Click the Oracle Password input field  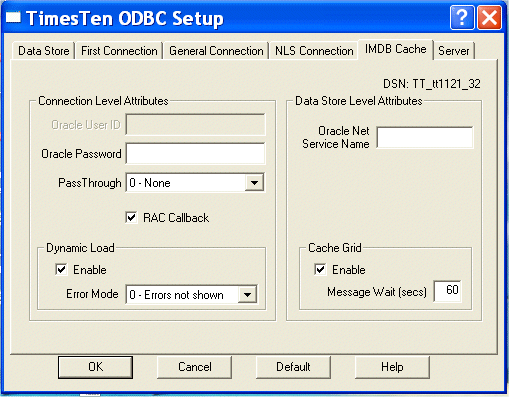pyautogui.click(x=195, y=153)
